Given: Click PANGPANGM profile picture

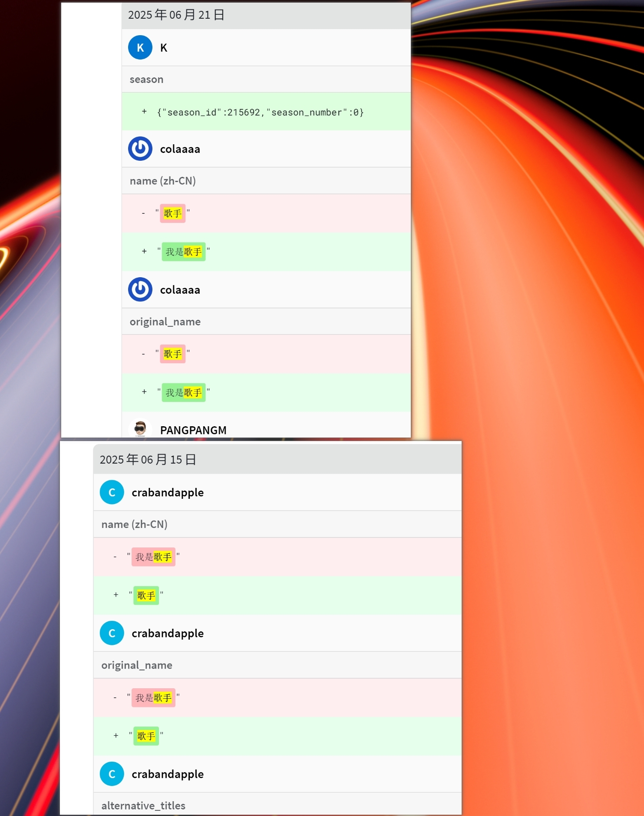Looking at the screenshot, I should click(140, 428).
